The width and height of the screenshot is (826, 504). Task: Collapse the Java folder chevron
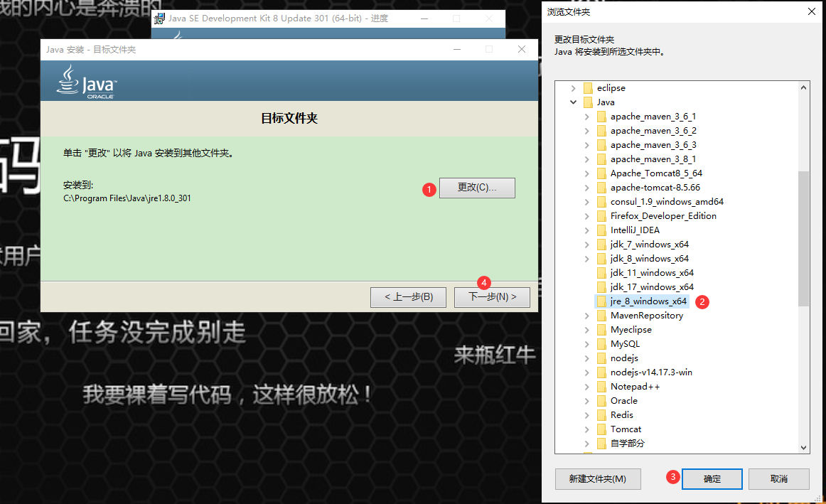[573, 102]
